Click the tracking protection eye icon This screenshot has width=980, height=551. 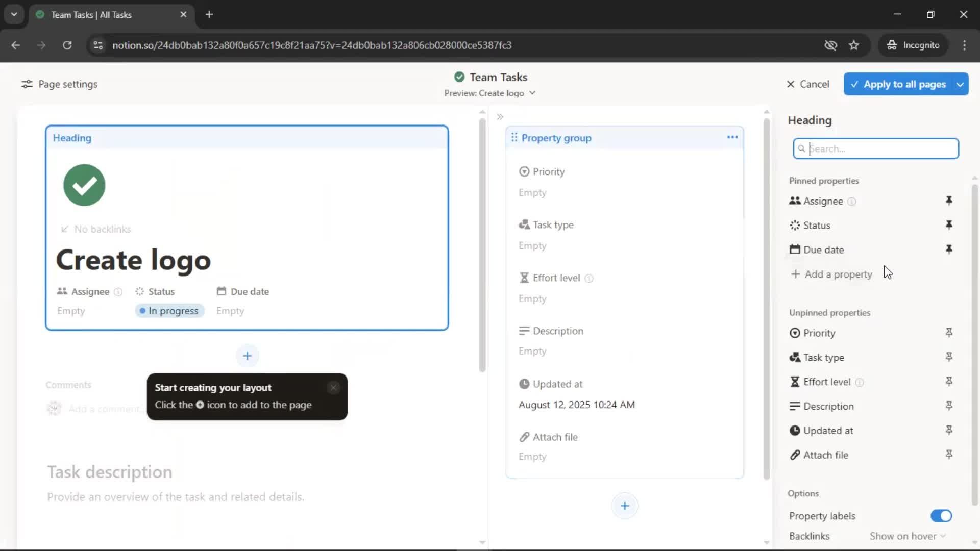pos(830,45)
